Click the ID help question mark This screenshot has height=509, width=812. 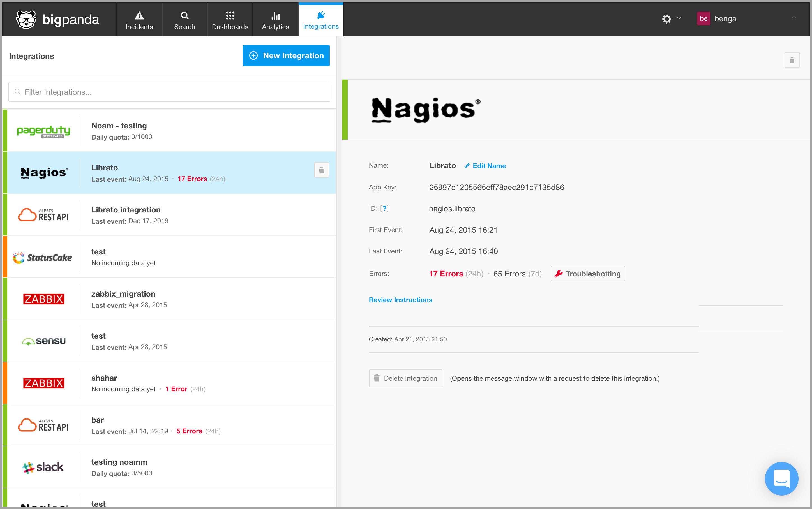pos(384,208)
